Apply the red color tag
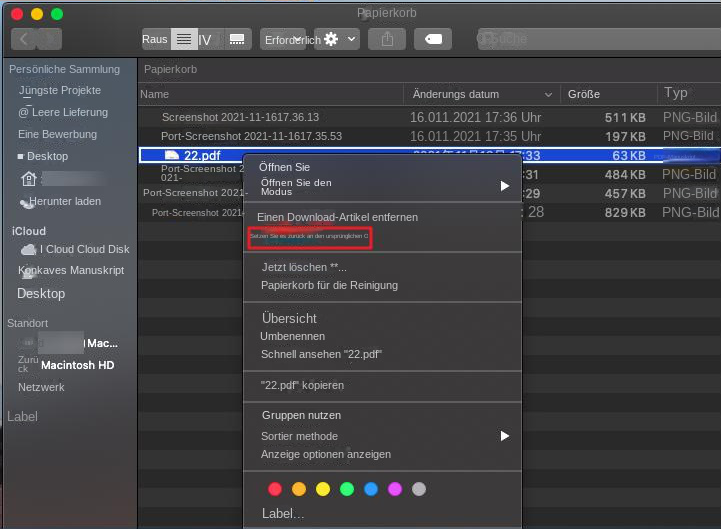 (x=275, y=489)
